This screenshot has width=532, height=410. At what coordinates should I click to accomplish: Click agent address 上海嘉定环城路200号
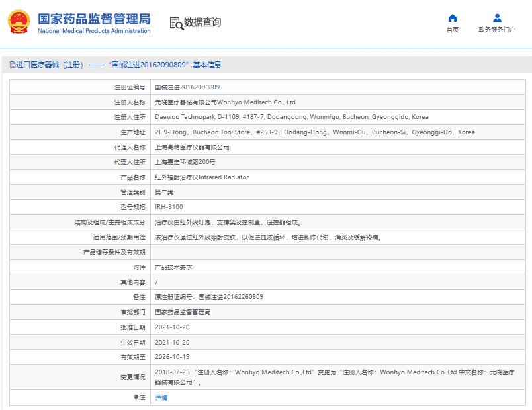click(x=185, y=162)
